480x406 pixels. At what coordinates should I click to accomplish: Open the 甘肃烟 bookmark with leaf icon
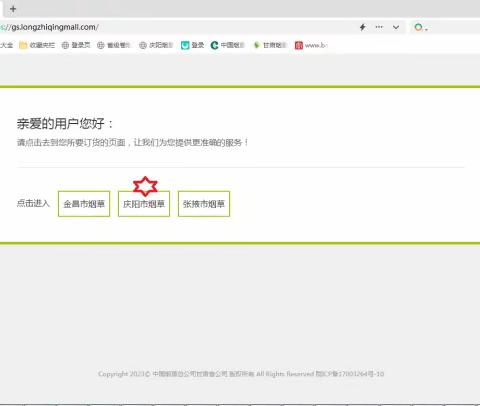[x=270, y=45]
